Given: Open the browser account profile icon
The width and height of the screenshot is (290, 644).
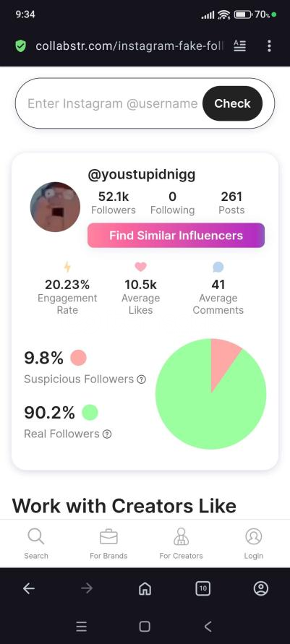Looking at the screenshot, I should 261,589.
